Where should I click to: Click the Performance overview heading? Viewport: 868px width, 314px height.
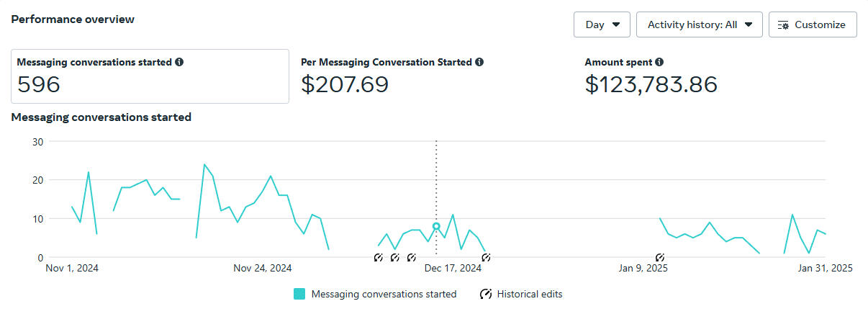[73, 19]
